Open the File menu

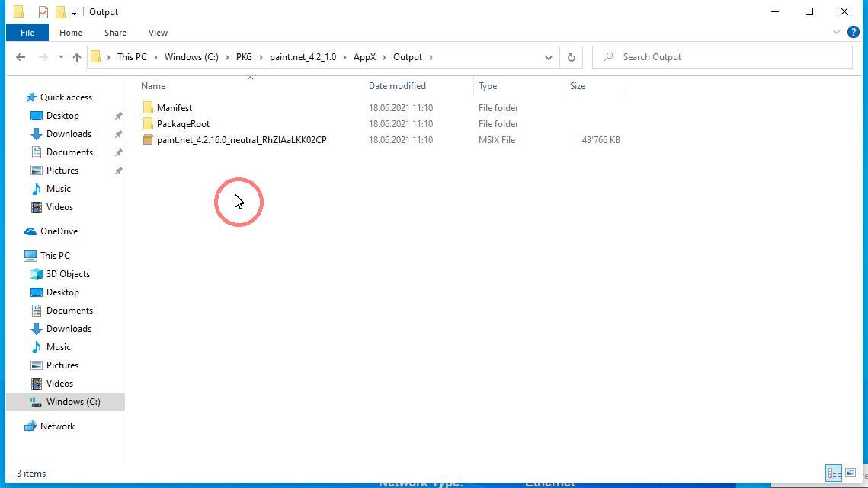click(x=27, y=33)
